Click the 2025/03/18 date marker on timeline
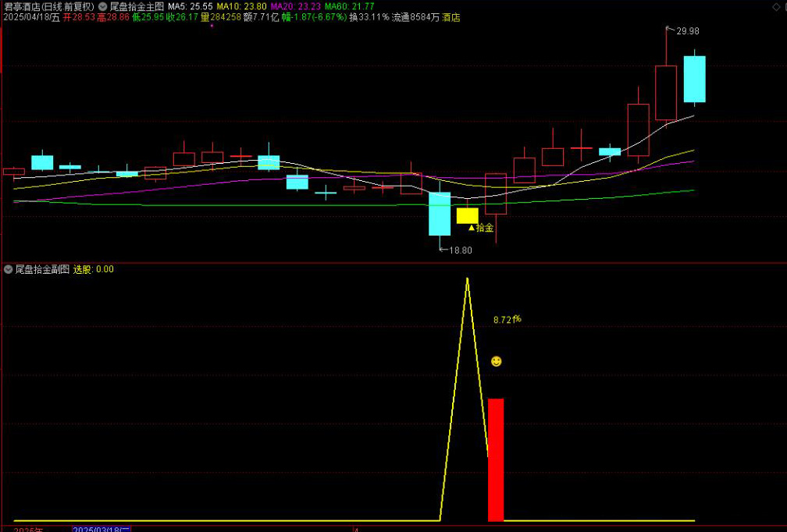This screenshot has width=787, height=532. [101, 529]
